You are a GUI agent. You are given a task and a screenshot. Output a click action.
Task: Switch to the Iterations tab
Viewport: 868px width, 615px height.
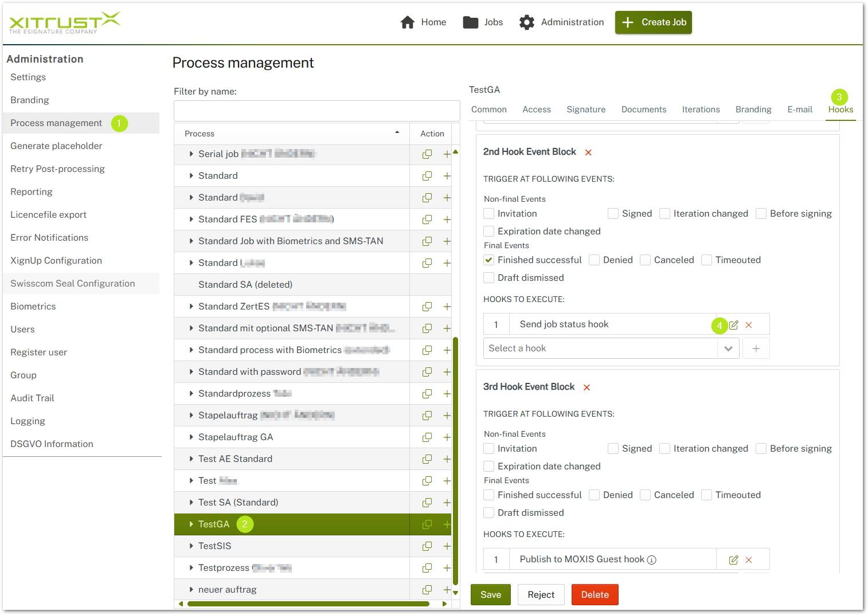pos(701,109)
